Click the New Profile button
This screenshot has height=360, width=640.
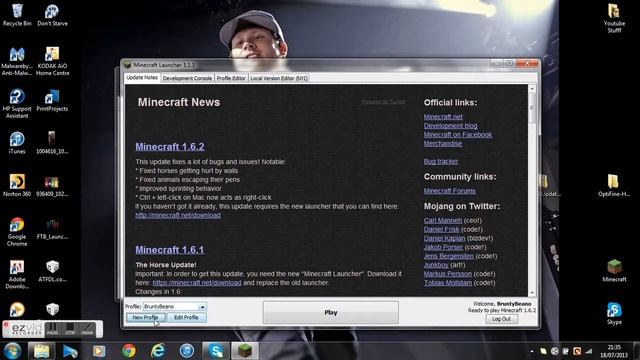point(145,317)
